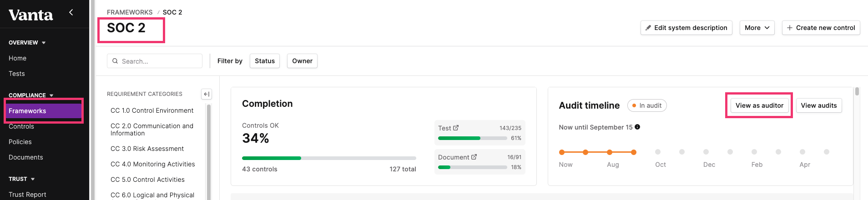The image size is (868, 200).
Task: Click View as auditor button
Action: pyautogui.click(x=759, y=105)
